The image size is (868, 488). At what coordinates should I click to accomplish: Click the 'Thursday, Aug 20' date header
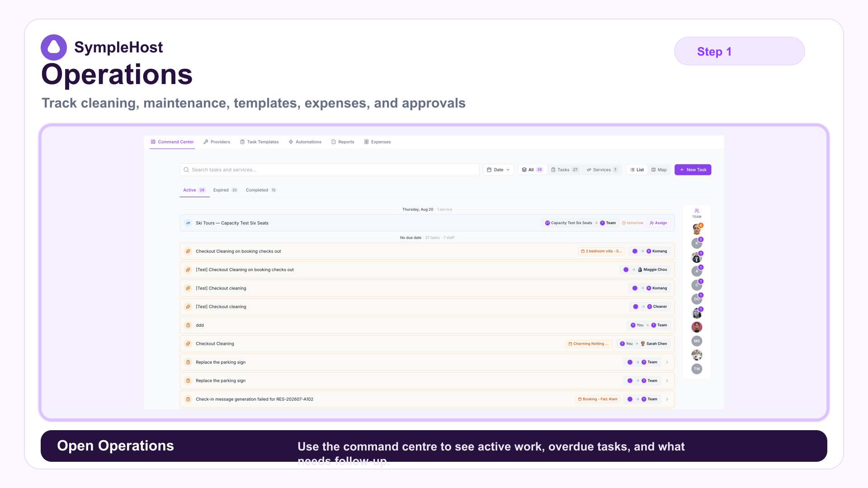[418, 210]
